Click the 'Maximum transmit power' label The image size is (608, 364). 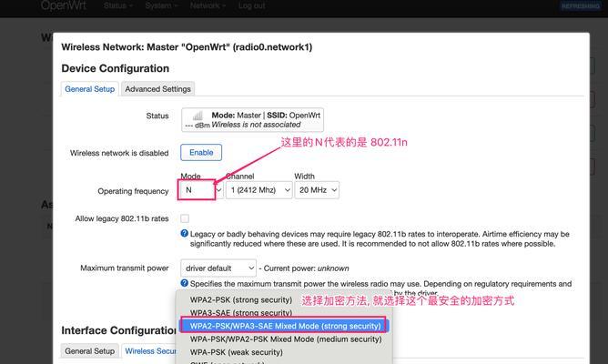(x=125, y=268)
